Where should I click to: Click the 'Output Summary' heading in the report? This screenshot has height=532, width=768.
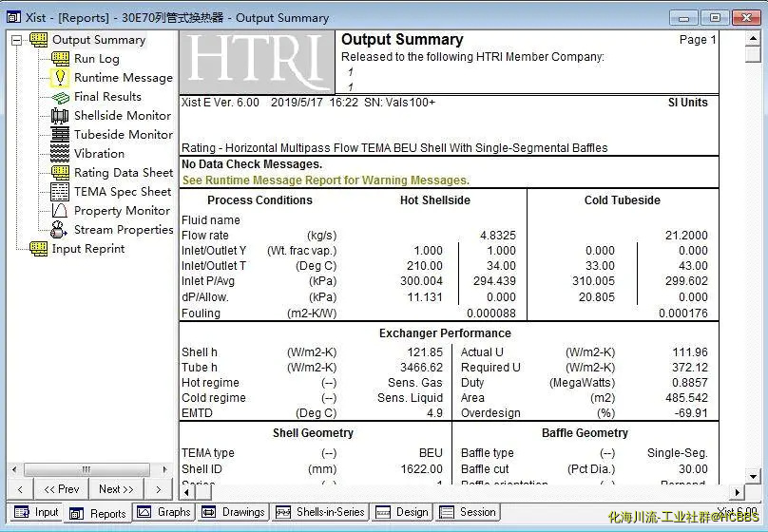(402, 39)
